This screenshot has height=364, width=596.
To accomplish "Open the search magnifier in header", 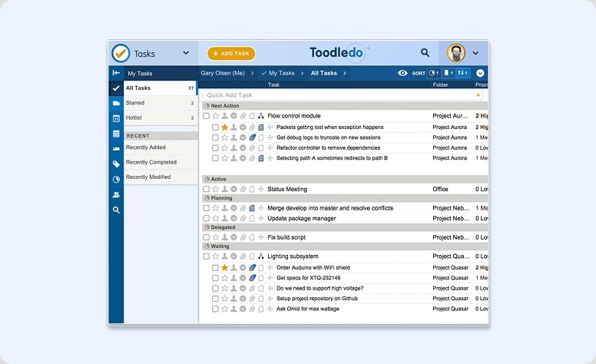I will 425,53.
